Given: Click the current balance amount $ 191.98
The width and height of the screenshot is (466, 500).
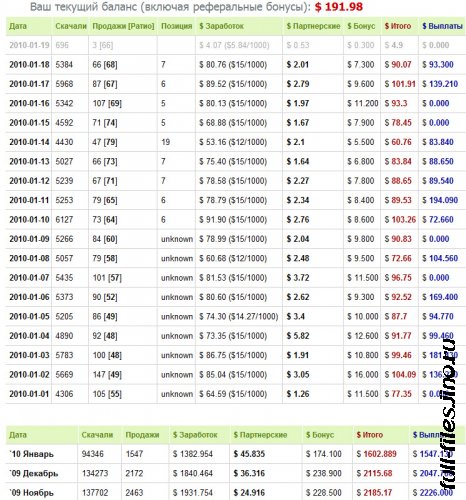Looking at the screenshot, I should 339,7.
